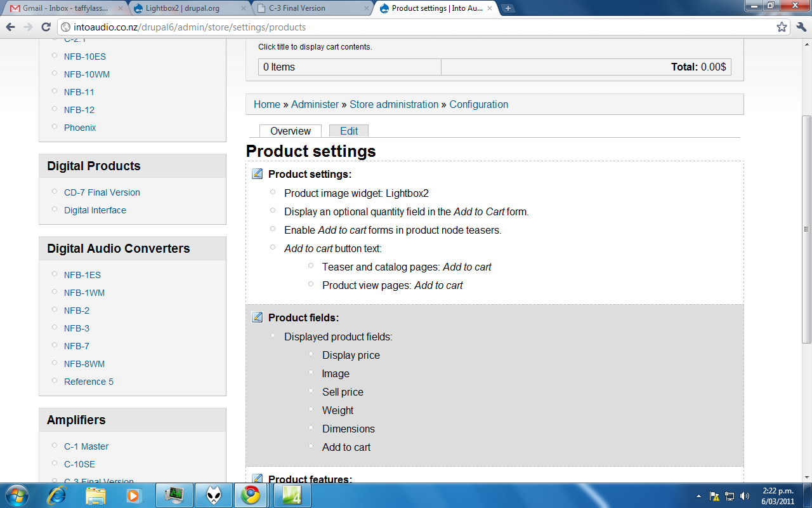Switch to foobar2000 in the taskbar
Screen dimensions: 812x508
point(213,495)
